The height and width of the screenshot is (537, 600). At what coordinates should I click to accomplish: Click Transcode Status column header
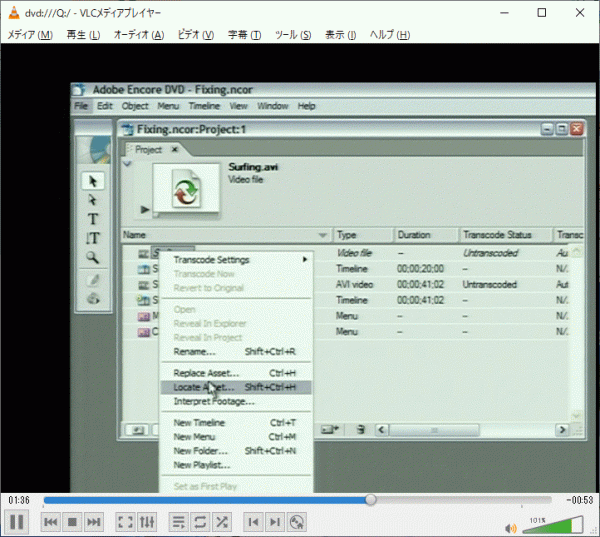(506, 235)
